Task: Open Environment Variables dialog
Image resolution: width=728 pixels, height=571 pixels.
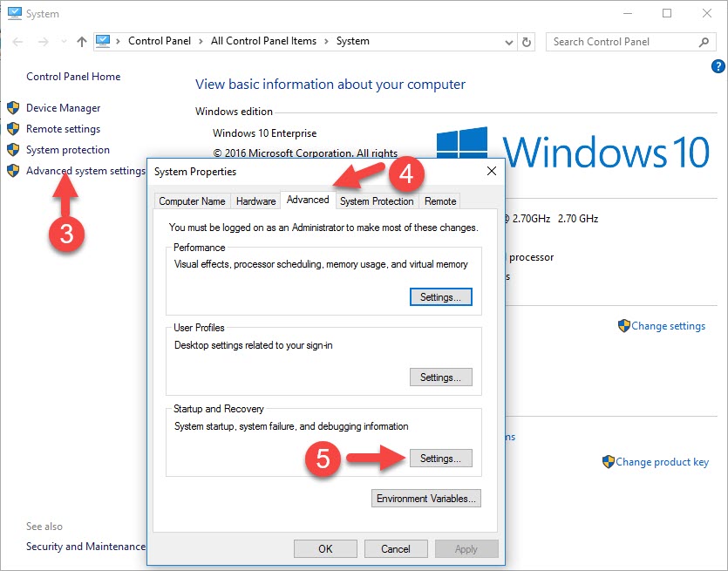Action: point(426,499)
